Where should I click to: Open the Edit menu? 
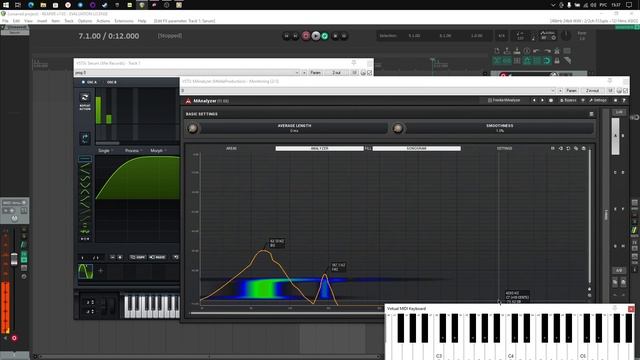[16, 21]
